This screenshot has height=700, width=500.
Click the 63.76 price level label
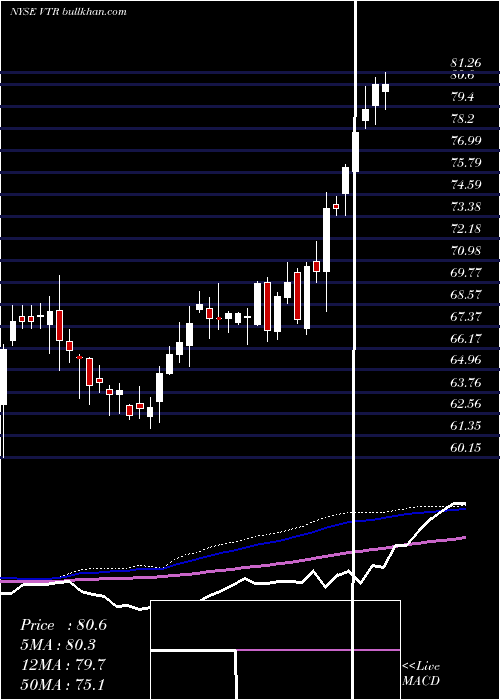coord(466,382)
